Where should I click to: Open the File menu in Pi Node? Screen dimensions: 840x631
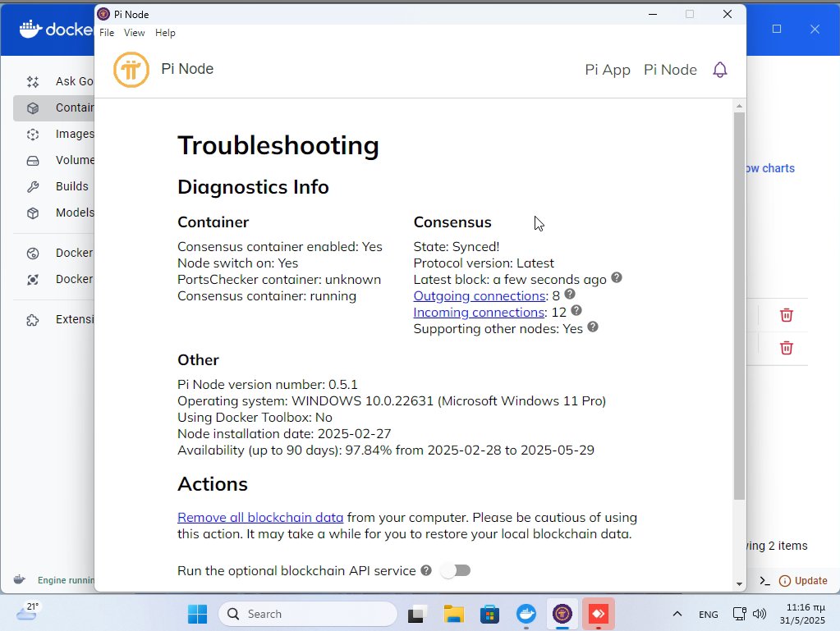tap(107, 33)
